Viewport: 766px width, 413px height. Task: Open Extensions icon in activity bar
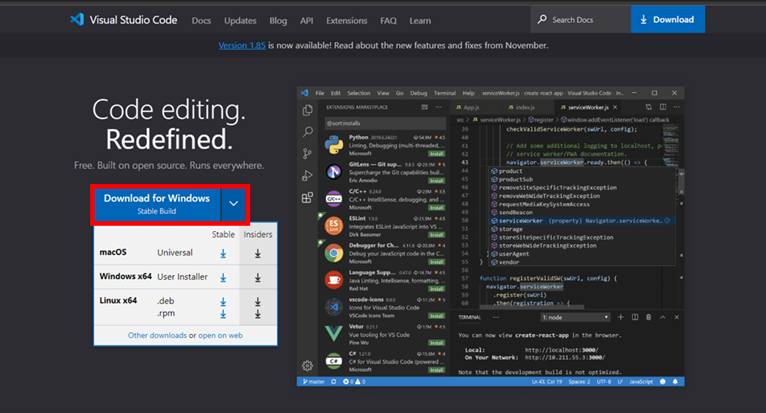[x=307, y=197]
